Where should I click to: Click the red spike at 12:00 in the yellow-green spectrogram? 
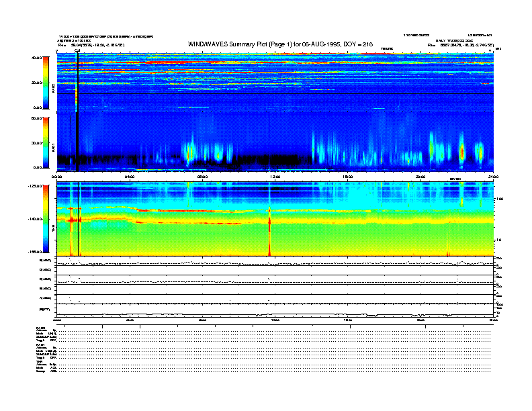pos(269,231)
